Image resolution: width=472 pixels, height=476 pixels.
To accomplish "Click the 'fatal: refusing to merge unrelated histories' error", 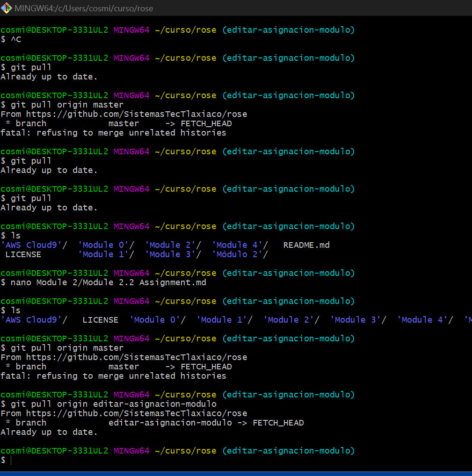I will pyautogui.click(x=112, y=132).
